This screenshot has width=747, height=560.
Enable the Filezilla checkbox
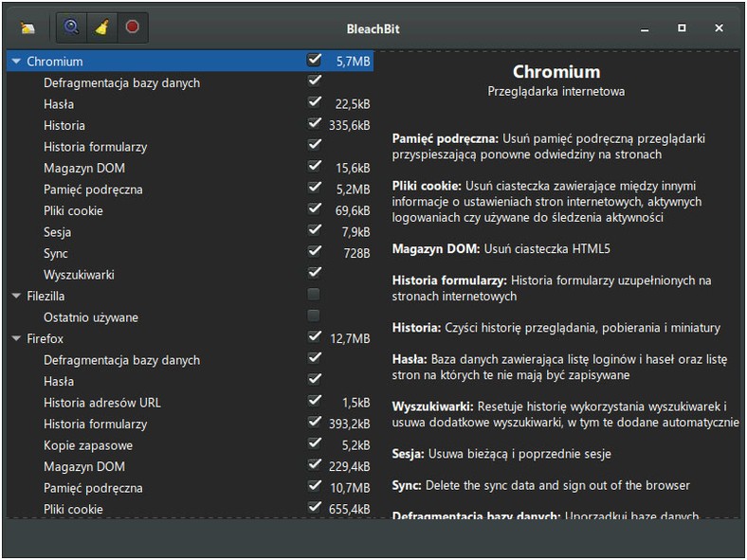point(314,296)
